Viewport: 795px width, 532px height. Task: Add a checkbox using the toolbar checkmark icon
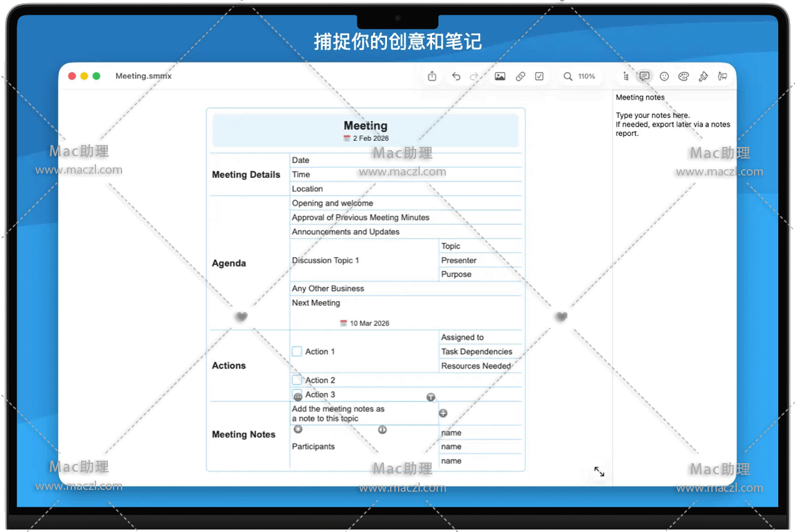click(x=540, y=76)
